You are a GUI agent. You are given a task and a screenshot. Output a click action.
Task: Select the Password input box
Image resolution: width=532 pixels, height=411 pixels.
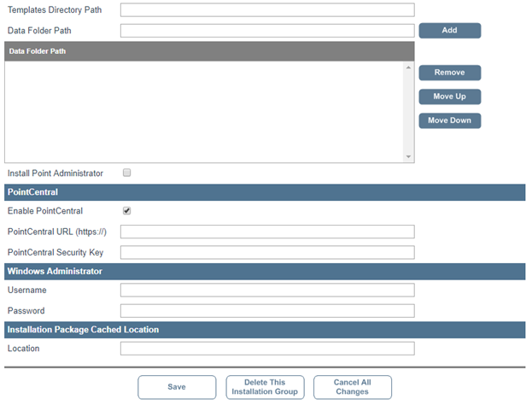[x=266, y=311]
